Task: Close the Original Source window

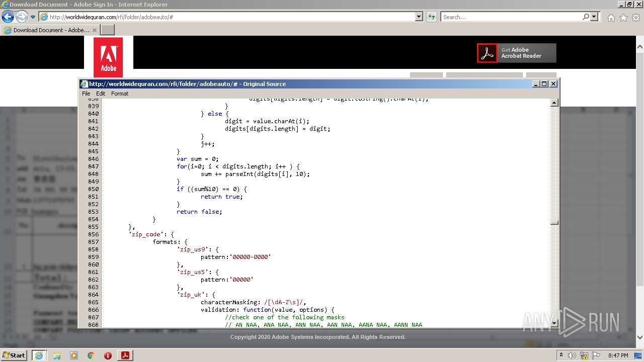Action: pos(553,84)
